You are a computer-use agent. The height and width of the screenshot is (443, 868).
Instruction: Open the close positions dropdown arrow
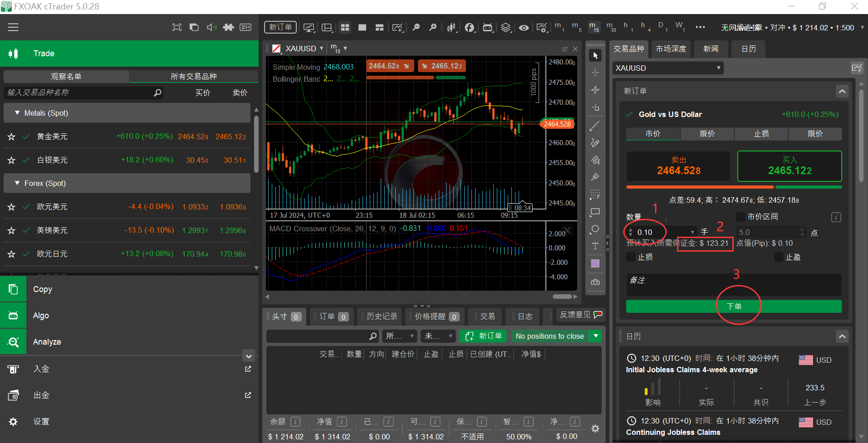coord(596,336)
